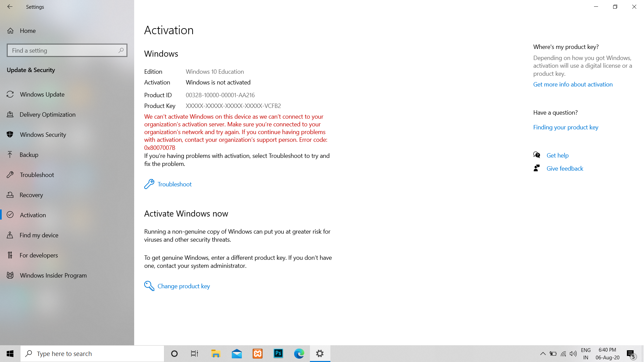Click the ENG IN language indicator
Image resolution: width=644 pixels, height=362 pixels.
(x=586, y=354)
